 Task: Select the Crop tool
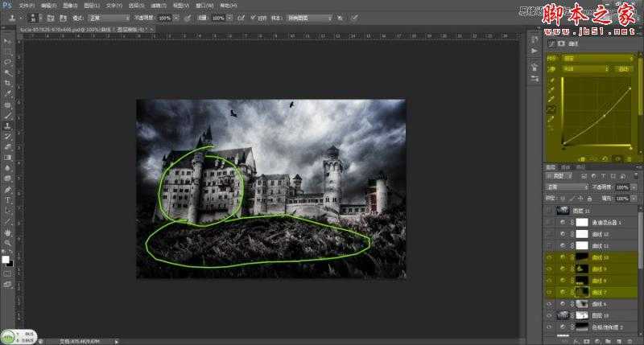[x=7, y=84]
